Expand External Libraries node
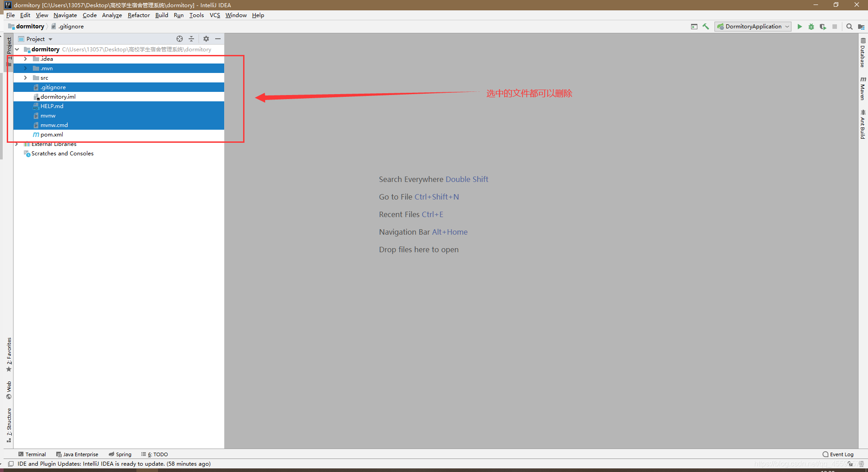 click(17, 144)
